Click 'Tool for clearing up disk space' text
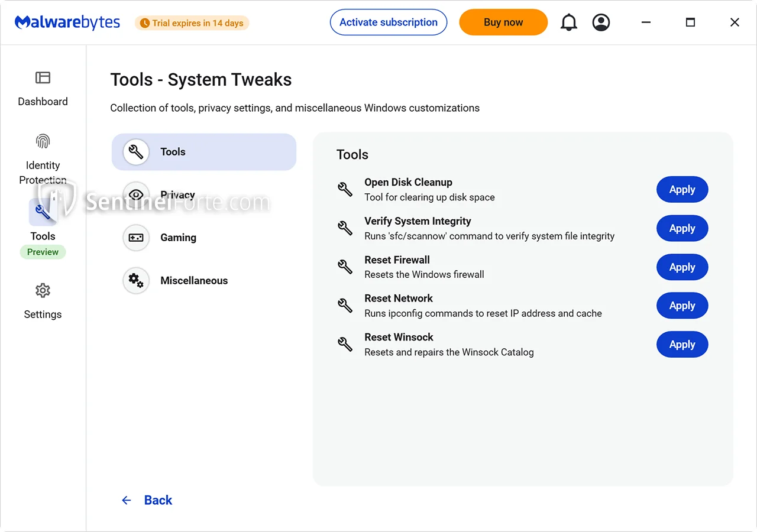Image resolution: width=757 pixels, height=532 pixels. click(429, 197)
